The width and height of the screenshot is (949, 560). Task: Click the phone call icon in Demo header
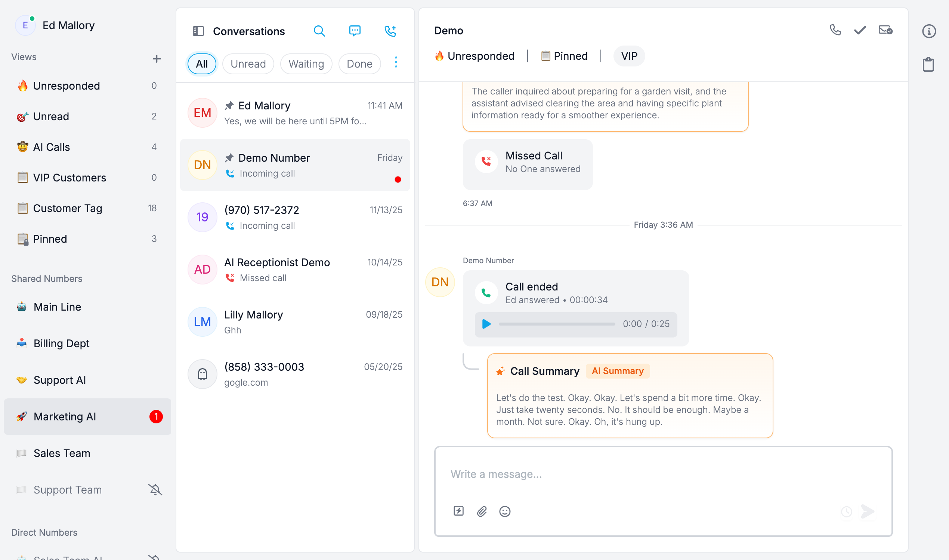[835, 30]
